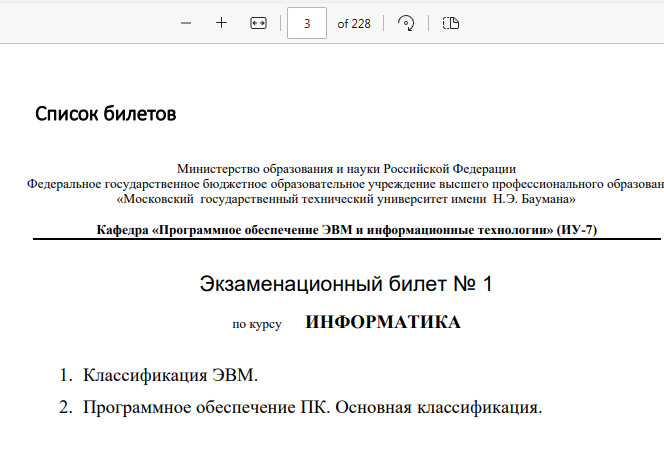Select the heading 'Список билетов'

click(x=105, y=114)
